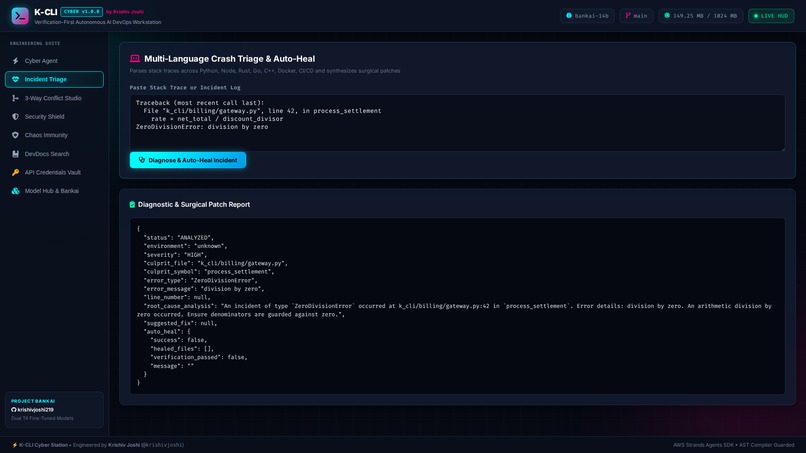Click the GitHub icon beside krishivjoshi219
This screenshot has height=453, width=806.
[14, 410]
